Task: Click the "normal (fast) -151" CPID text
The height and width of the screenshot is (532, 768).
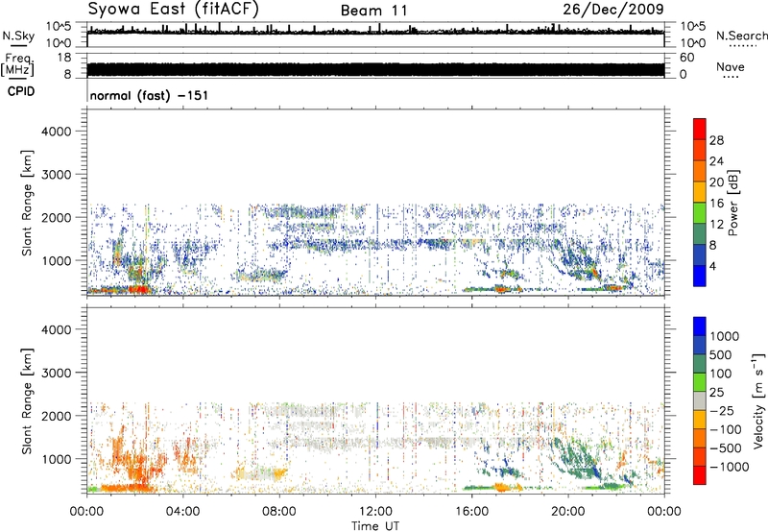Action: pos(149,95)
